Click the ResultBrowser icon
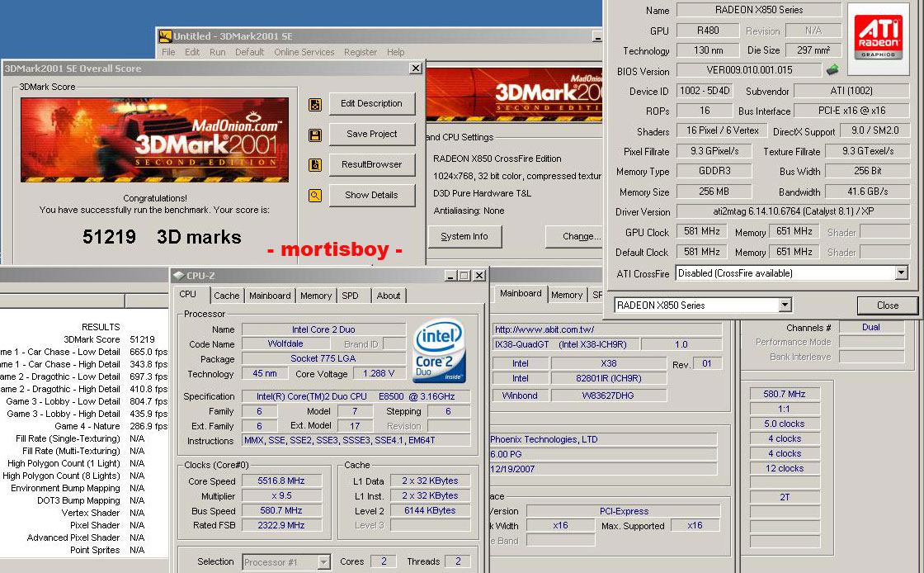 click(315, 165)
